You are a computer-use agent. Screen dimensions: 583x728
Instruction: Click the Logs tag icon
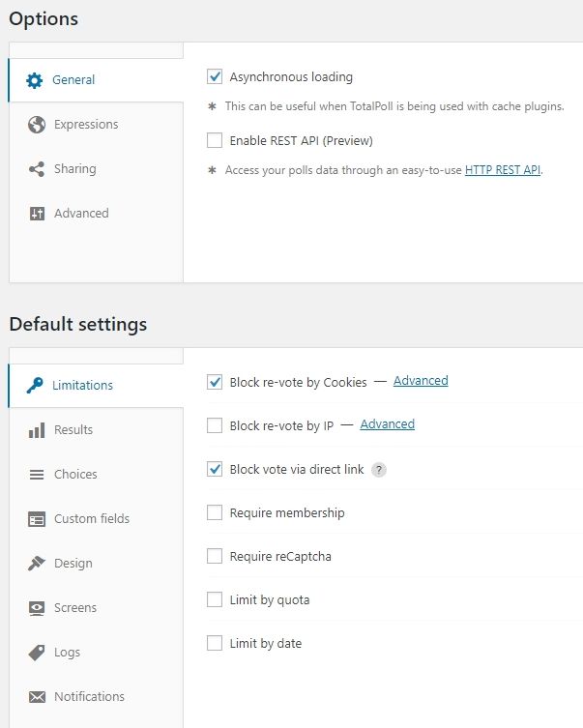coord(37,653)
